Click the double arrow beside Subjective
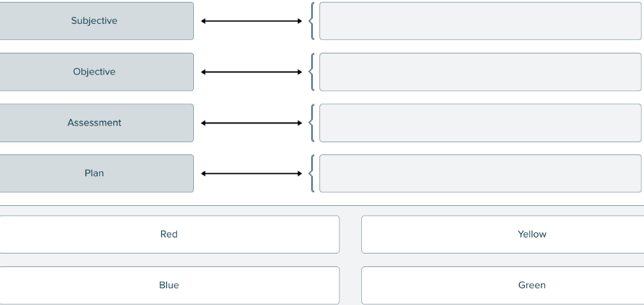The image size is (644, 305). tap(251, 21)
